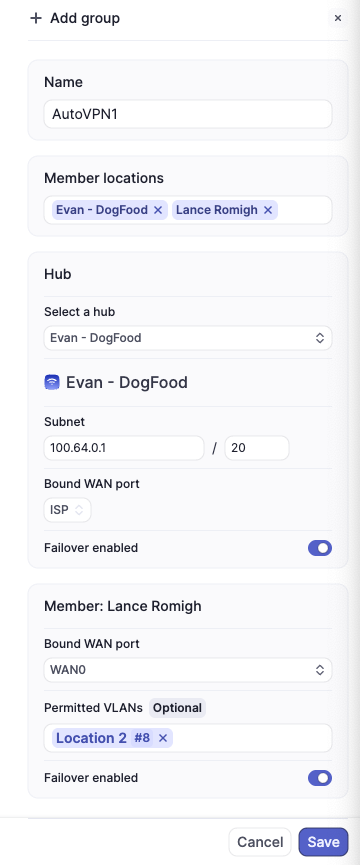Click the chevron arrows on WAN0 selector

[x=320, y=670]
